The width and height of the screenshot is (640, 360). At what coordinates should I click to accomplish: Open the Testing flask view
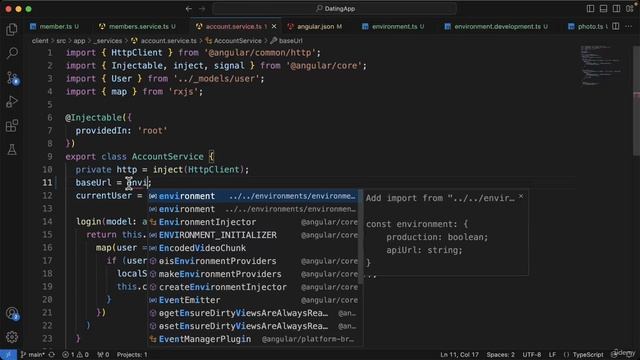click(x=12, y=149)
